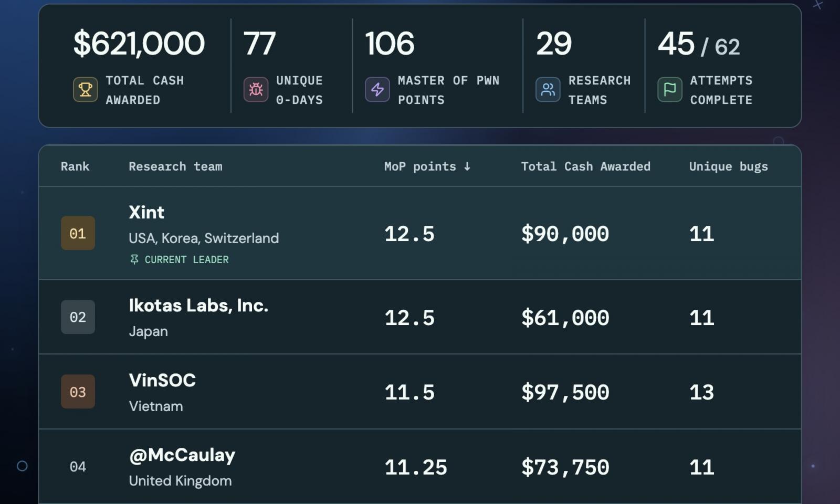Click VinSOC's $97,500 cash value

coord(565,393)
